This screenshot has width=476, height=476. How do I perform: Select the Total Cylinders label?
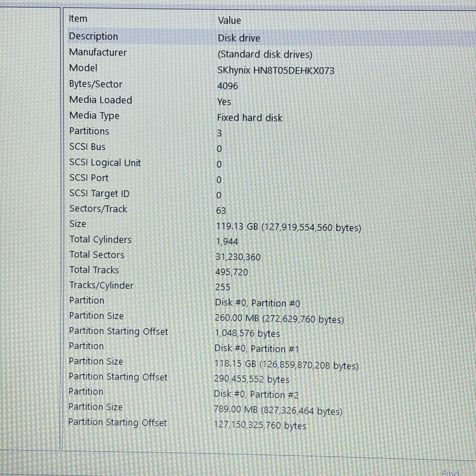100,239
